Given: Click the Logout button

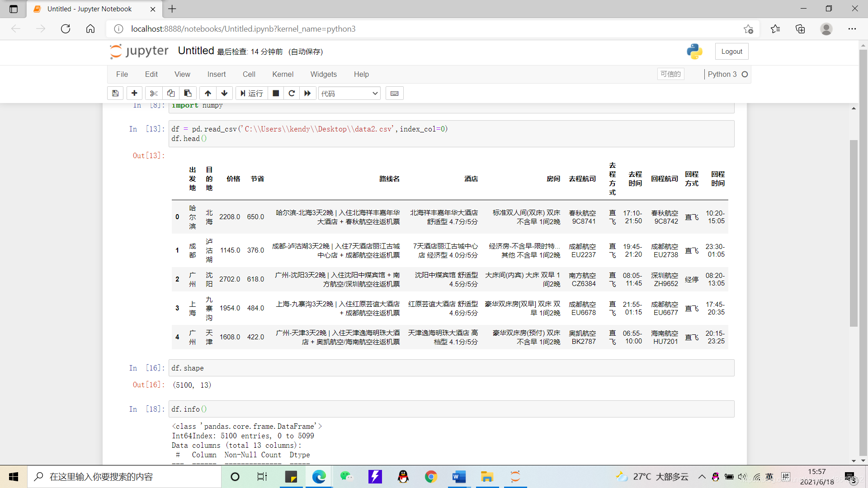Looking at the screenshot, I should point(731,52).
